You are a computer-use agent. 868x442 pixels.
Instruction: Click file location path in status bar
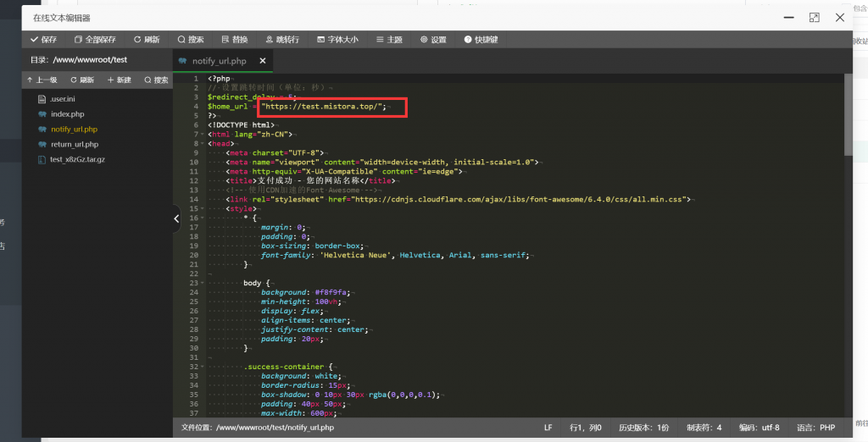pyautogui.click(x=258, y=428)
